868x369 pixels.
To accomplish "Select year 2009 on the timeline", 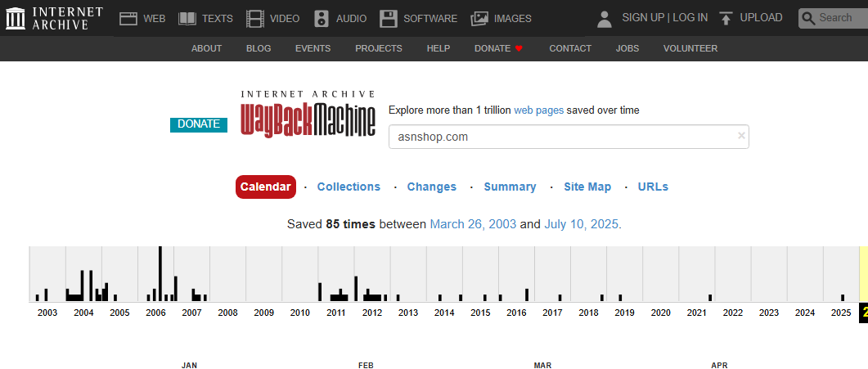I will pos(264,313).
